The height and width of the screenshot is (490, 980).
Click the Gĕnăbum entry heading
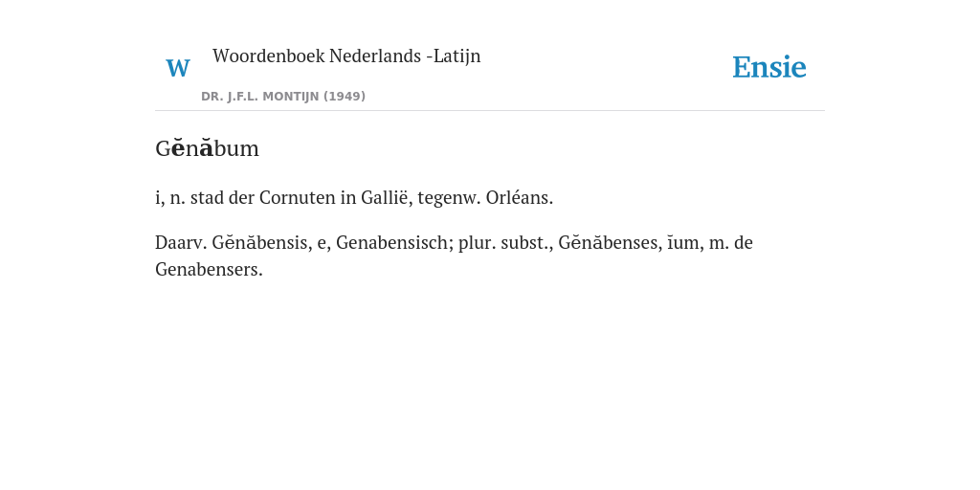point(207,148)
